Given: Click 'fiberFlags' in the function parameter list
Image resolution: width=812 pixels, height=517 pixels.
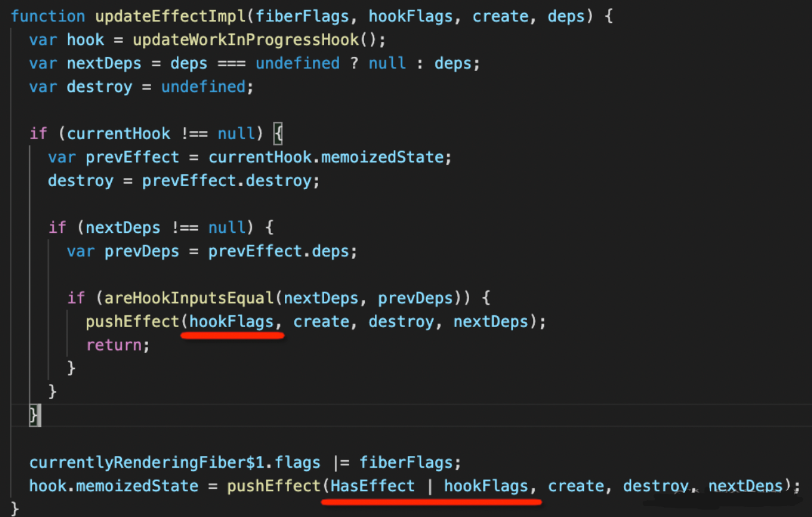Looking at the screenshot, I should tap(302, 16).
